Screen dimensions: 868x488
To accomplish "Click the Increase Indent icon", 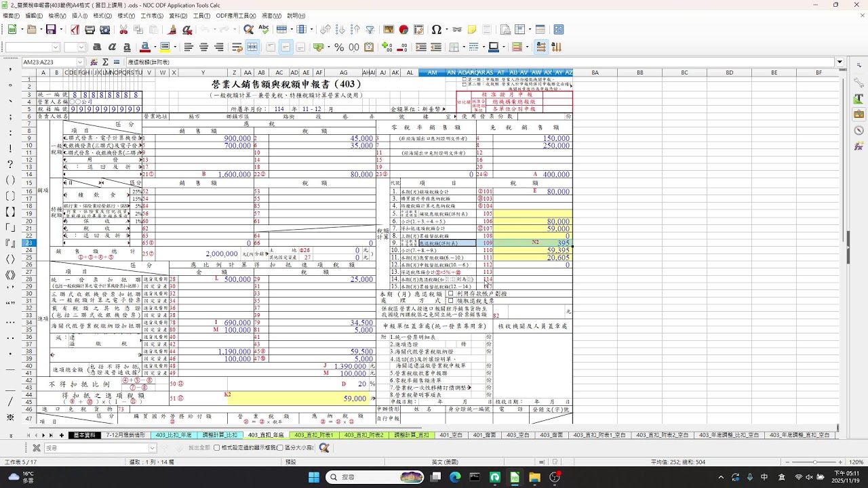I will click(420, 47).
